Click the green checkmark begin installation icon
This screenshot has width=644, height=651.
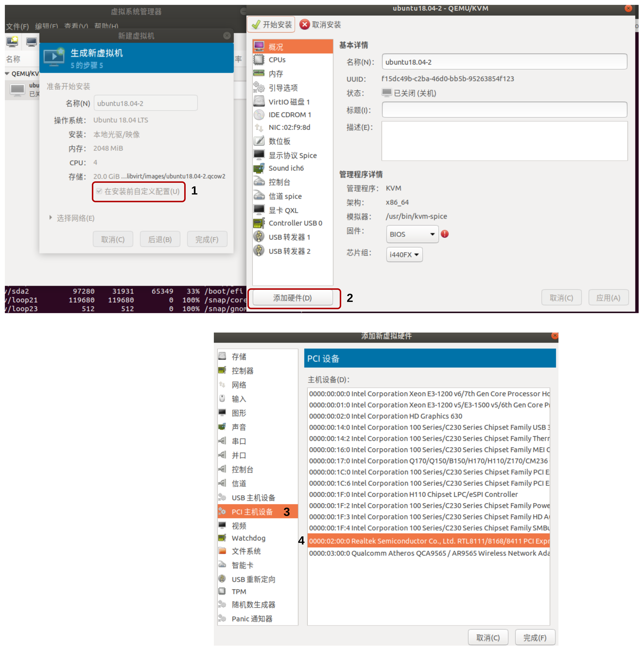pyautogui.click(x=256, y=25)
